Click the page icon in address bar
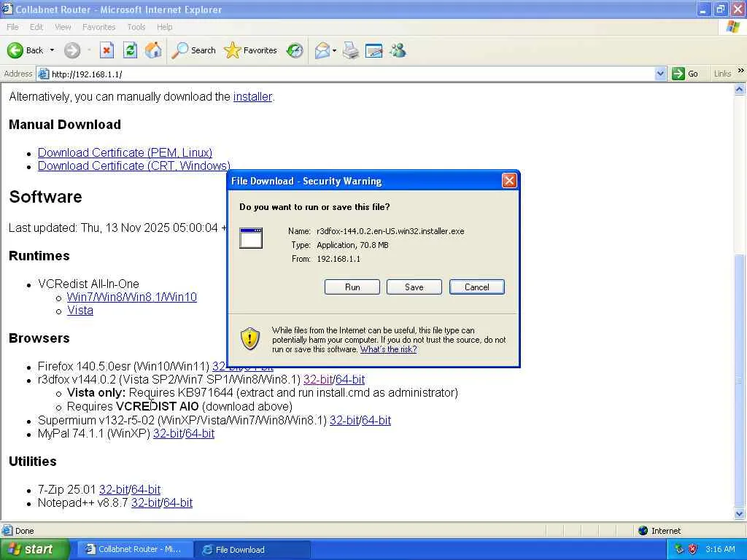The image size is (747, 560). coord(43,74)
